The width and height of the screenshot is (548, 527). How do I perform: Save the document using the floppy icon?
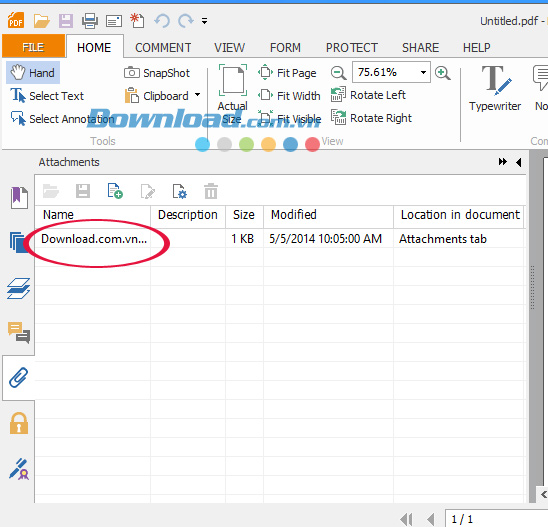(x=66, y=21)
